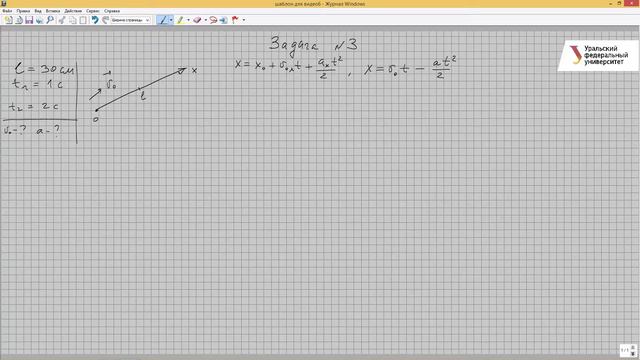
Task: Expand the flag options arrow
Action: 244,20
